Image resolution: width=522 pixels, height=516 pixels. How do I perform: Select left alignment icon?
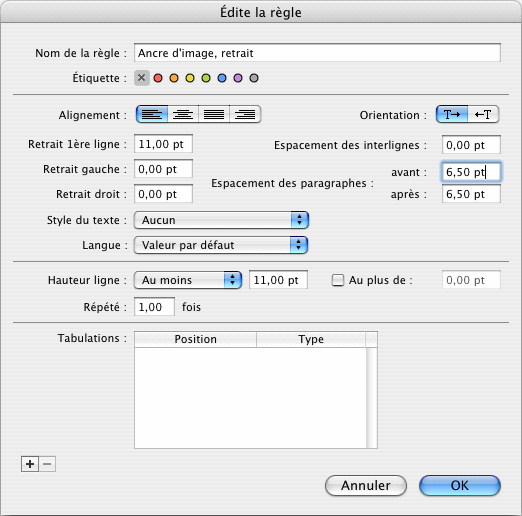tap(152, 115)
